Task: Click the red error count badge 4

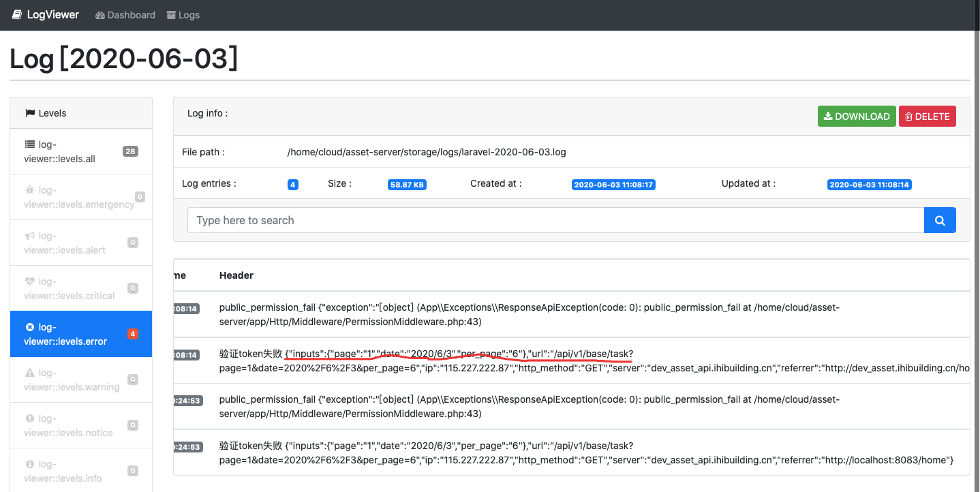Action: coord(133,334)
